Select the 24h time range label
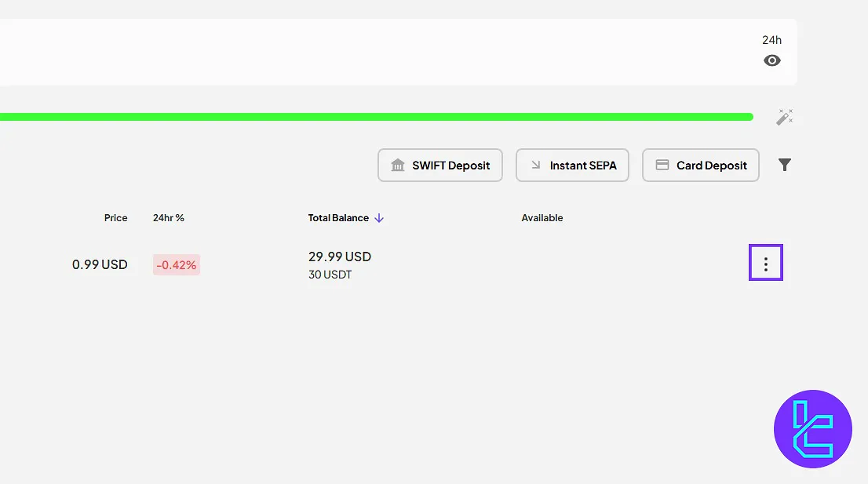Image resolution: width=868 pixels, height=484 pixels. point(771,40)
